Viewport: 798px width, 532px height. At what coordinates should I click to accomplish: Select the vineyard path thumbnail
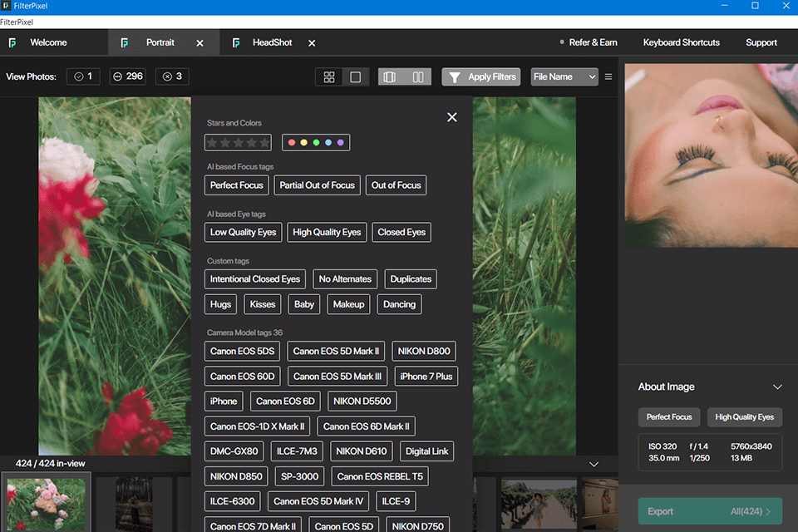click(x=539, y=503)
